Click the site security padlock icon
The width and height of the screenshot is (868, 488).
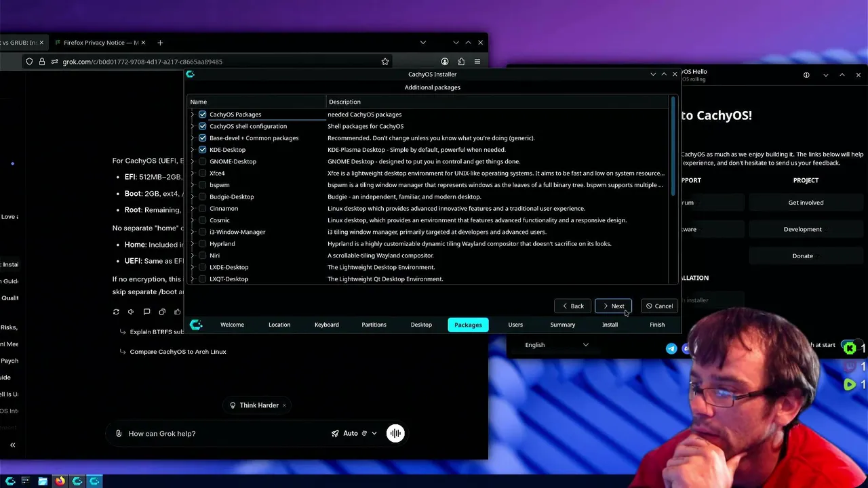pyautogui.click(x=42, y=62)
